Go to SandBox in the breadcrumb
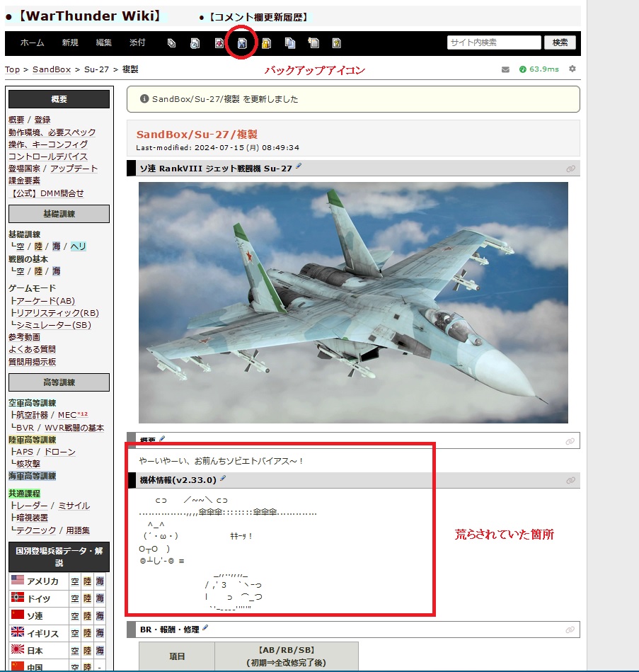Screen dimensions: 639x672 tap(52, 69)
